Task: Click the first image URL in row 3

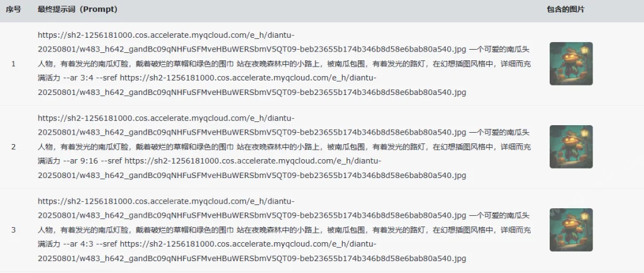Action: (x=252, y=209)
